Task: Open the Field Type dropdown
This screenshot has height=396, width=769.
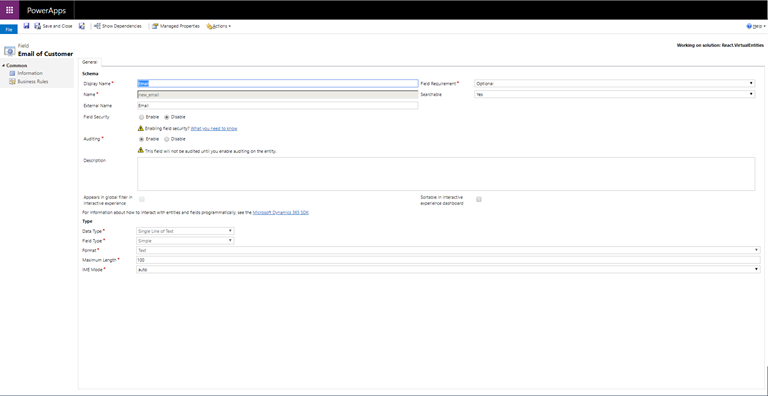Action: [x=185, y=241]
